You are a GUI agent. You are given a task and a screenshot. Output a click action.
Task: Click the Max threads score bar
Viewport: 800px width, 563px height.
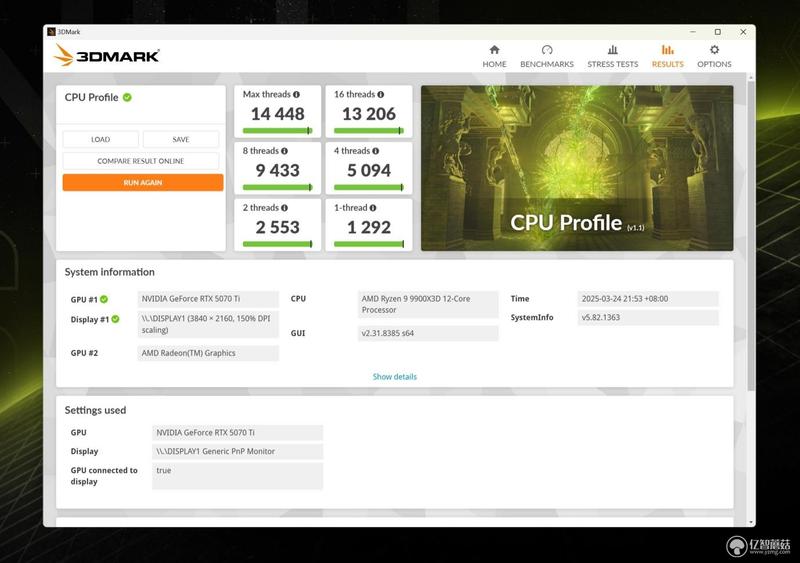tap(277, 131)
